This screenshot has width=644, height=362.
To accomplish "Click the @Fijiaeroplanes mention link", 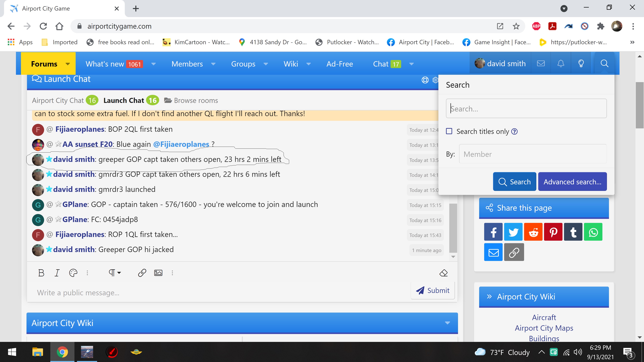I will [181, 144].
